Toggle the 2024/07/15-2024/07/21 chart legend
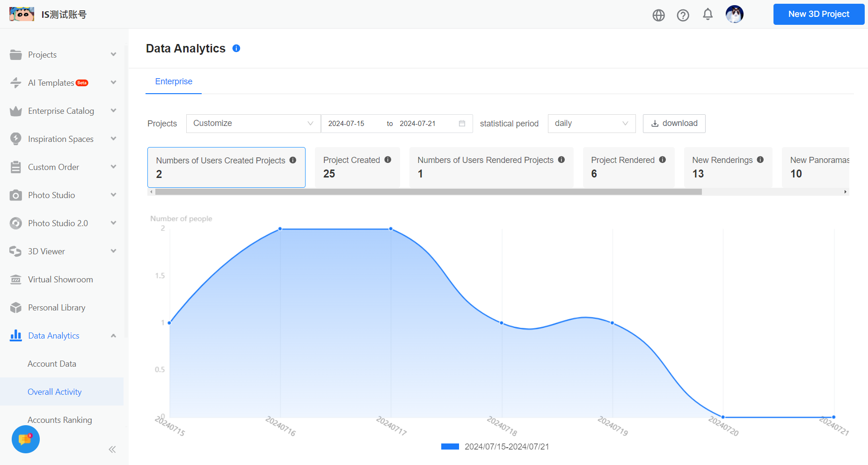868x465 pixels. 495,447
